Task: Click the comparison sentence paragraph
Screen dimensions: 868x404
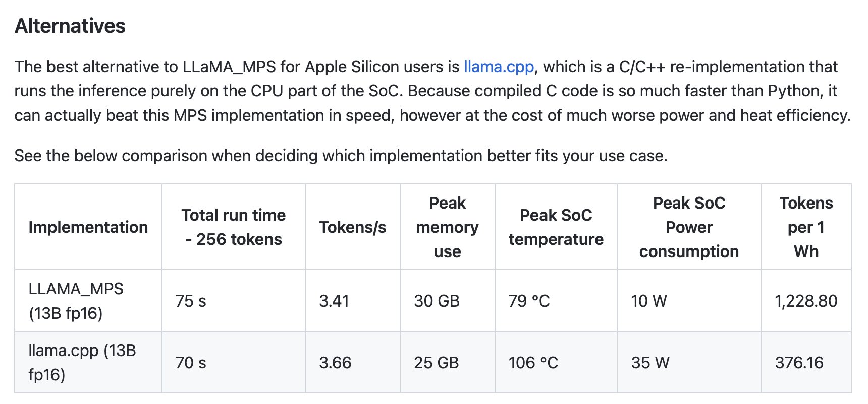Action: coord(341,156)
